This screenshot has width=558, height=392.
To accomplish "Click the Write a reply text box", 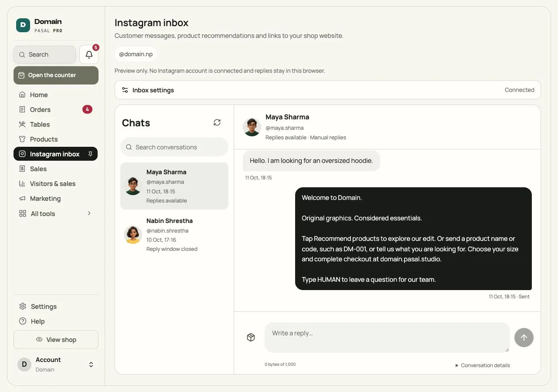I will point(387,337).
